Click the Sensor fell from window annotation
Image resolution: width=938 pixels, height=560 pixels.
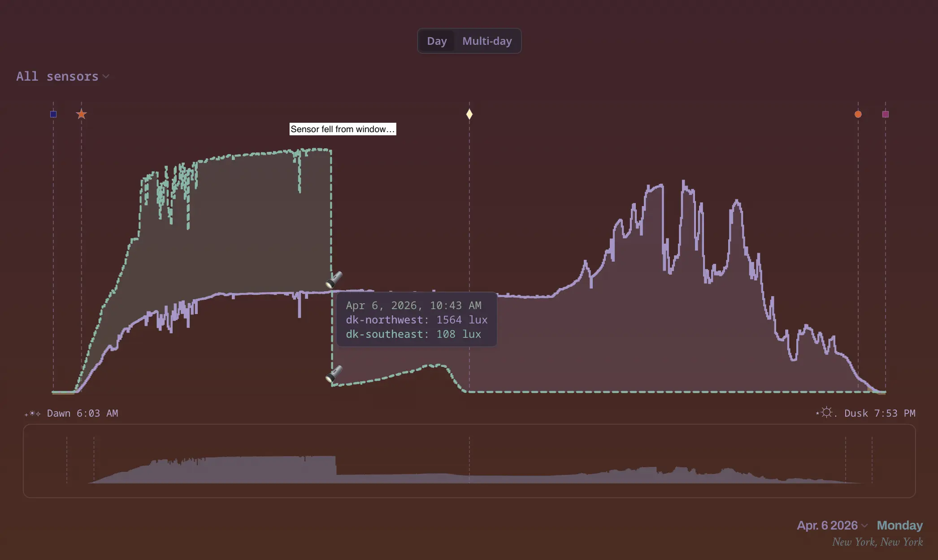tap(343, 129)
